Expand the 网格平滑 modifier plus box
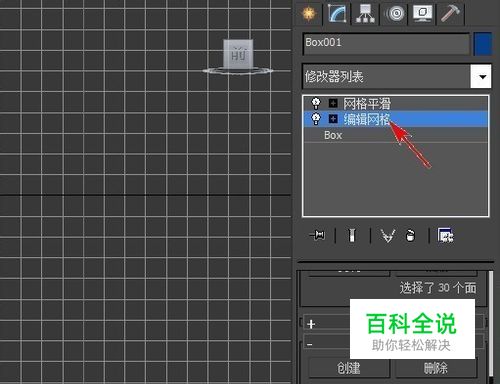The height and width of the screenshot is (384, 500). [333, 103]
